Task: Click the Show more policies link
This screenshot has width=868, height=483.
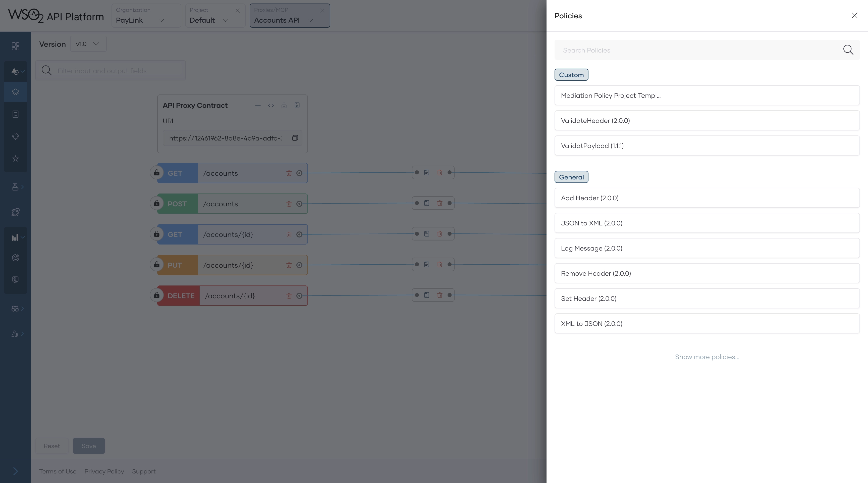Action: coord(707,357)
